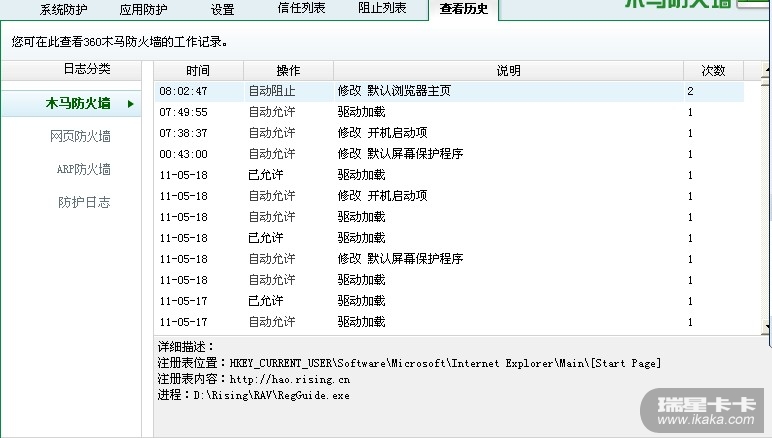Click the 自动阻止 operation cell
Image resolution: width=772 pixels, height=438 pixels.
tap(272, 91)
